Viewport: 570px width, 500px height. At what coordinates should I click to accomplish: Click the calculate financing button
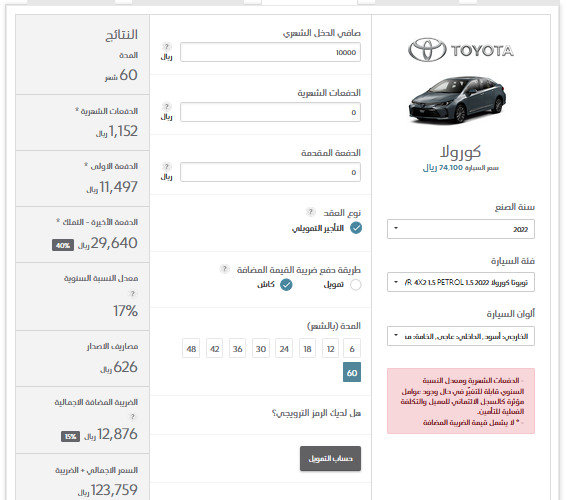[x=330, y=459]
